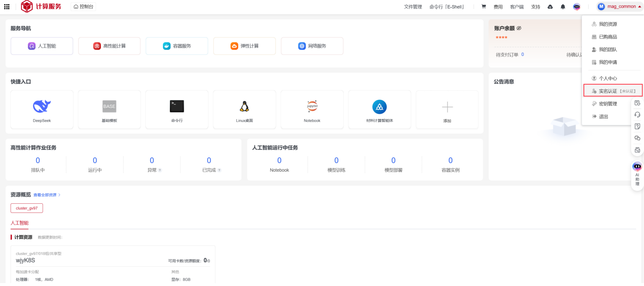
Task: Switch to the 人工智能 resource tab
Action: [x=20, y=223]
